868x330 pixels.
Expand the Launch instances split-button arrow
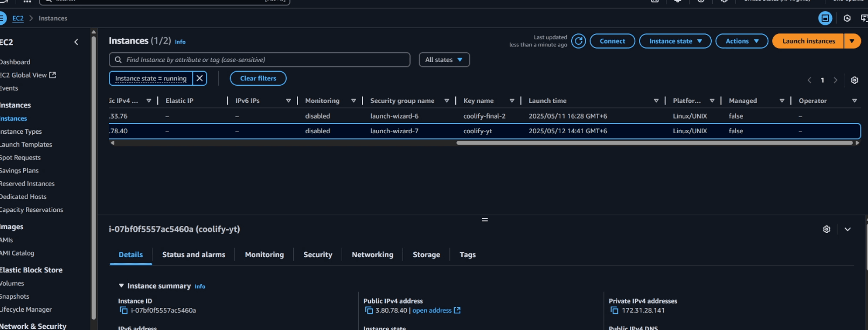[x=852, y=41]
